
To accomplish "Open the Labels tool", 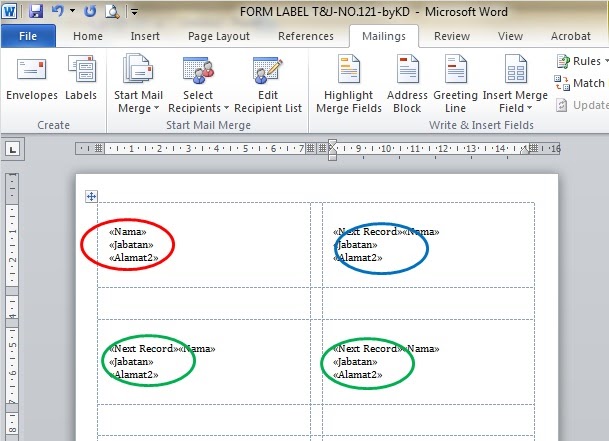I will pyautogui.click(x=81, y=78).
